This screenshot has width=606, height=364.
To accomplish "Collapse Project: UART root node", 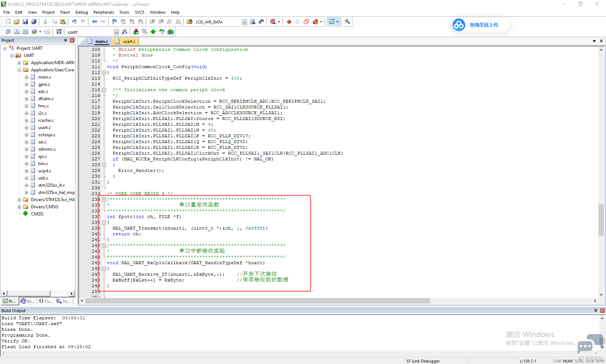I will point(5,48).
